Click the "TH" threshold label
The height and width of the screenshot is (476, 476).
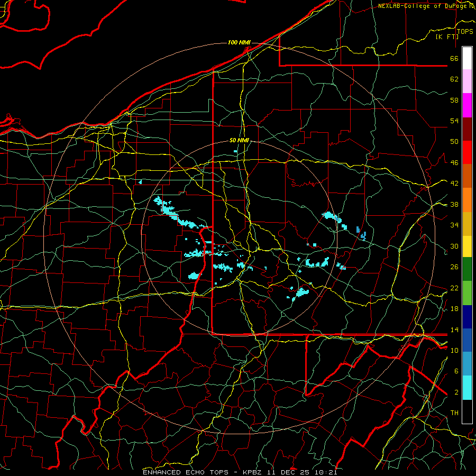454,413
